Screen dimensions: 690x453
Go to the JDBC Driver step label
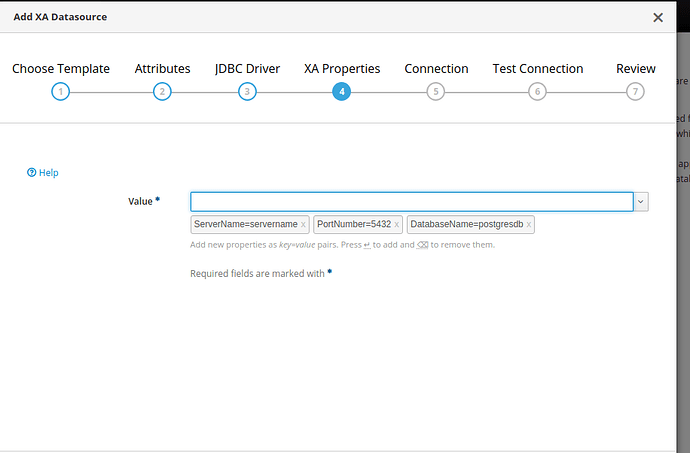[x=247, y=69]
